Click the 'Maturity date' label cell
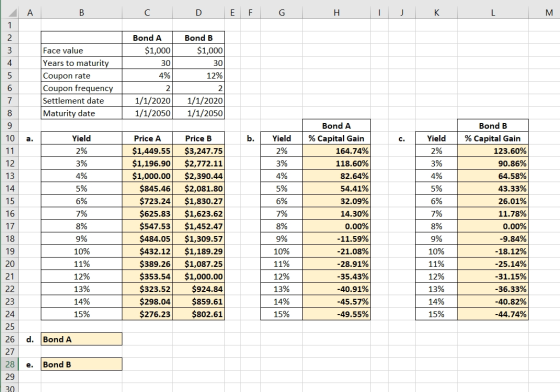Image resolution: width=560 pixels, height=392 pixels. coord(81,113)
